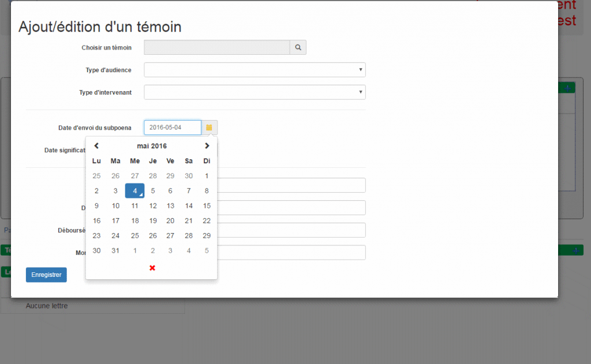
Task: Select May 2 in the calendar
Action: click(x=96, y=191)
